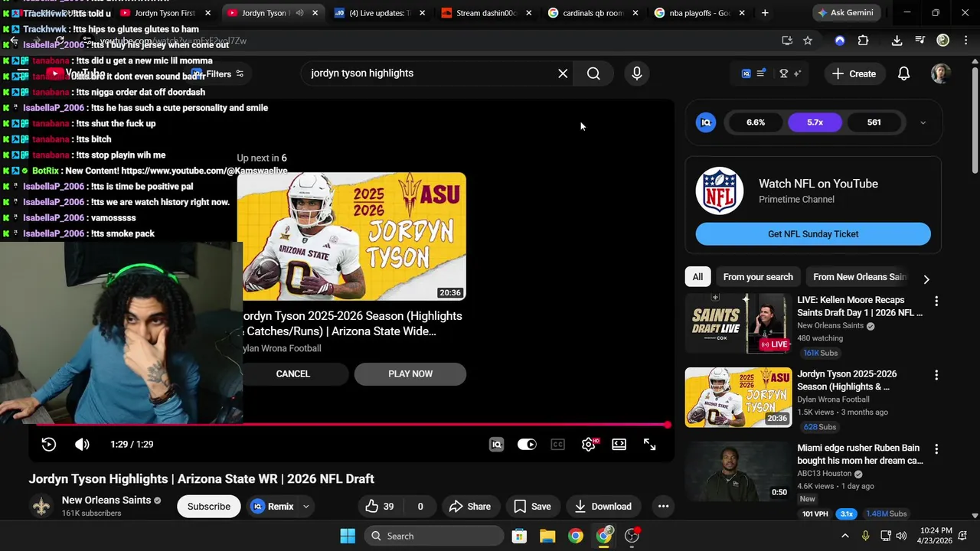Image resolution: width=980 pixels, height=551 pixels.
Task: Click the vidIQ sparkle AI icon
Action: click(798, 73)
